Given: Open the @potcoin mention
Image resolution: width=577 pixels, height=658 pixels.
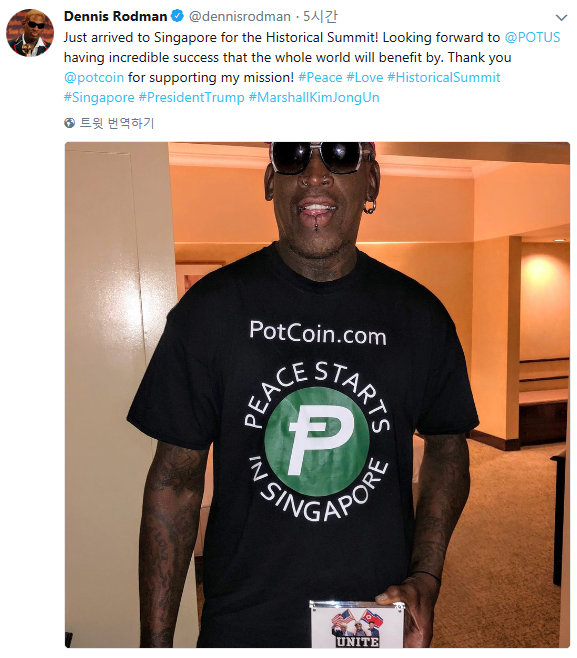Looking at the screenshot, I should coord(94,78).
